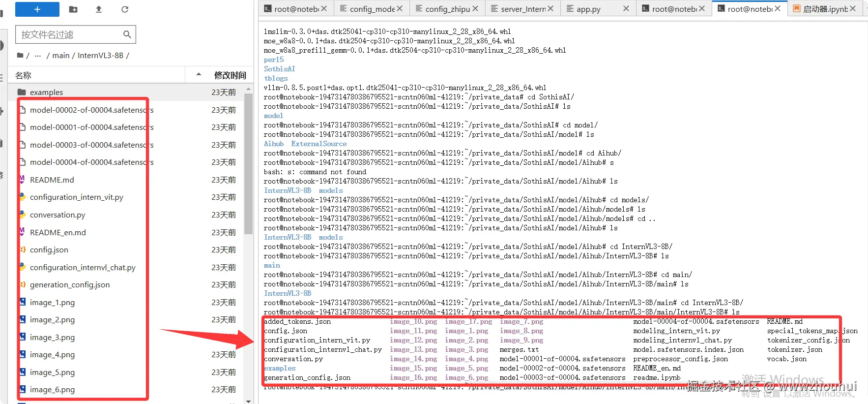This screenshot has height=404, width=868.
Task: Click the terminal icon on the active terminal tab
Action: [721, 9]
